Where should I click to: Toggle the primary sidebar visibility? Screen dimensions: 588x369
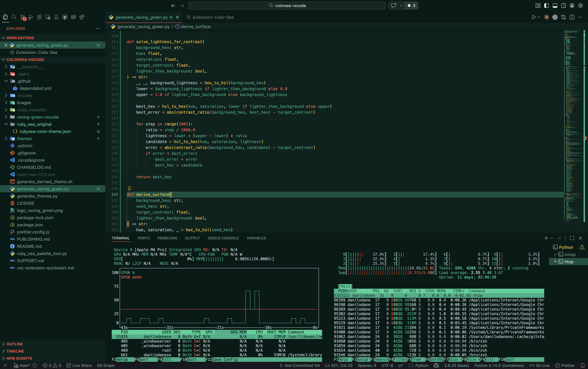(547, 5)
